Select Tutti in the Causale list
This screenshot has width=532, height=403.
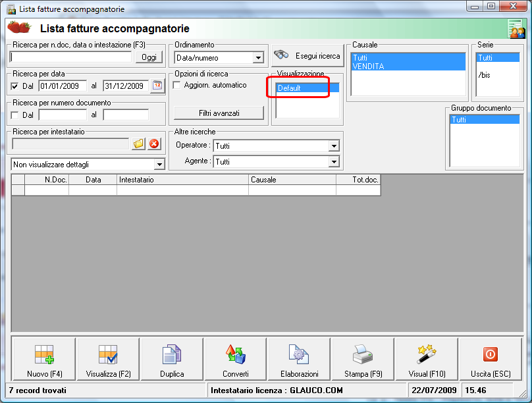408,58
